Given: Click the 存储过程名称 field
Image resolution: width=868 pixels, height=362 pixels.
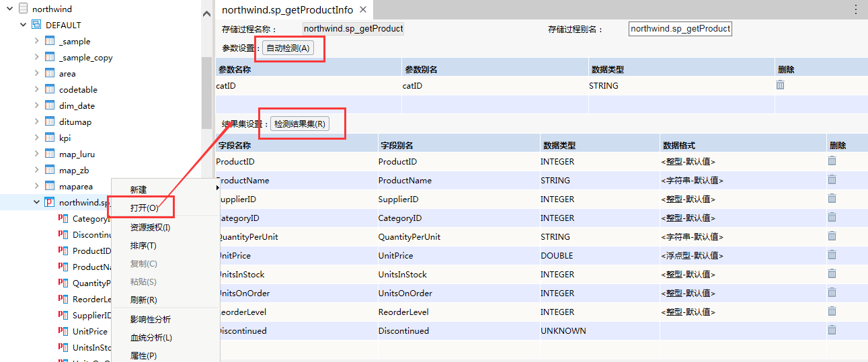Looking at the screenshot, I should pyautogui.click(x=353, y=29).
